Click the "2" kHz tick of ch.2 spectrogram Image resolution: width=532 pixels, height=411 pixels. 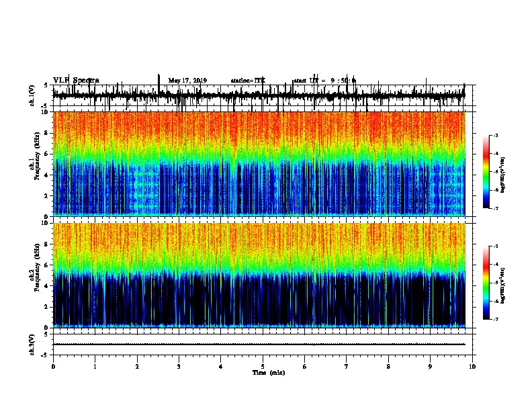47,307
